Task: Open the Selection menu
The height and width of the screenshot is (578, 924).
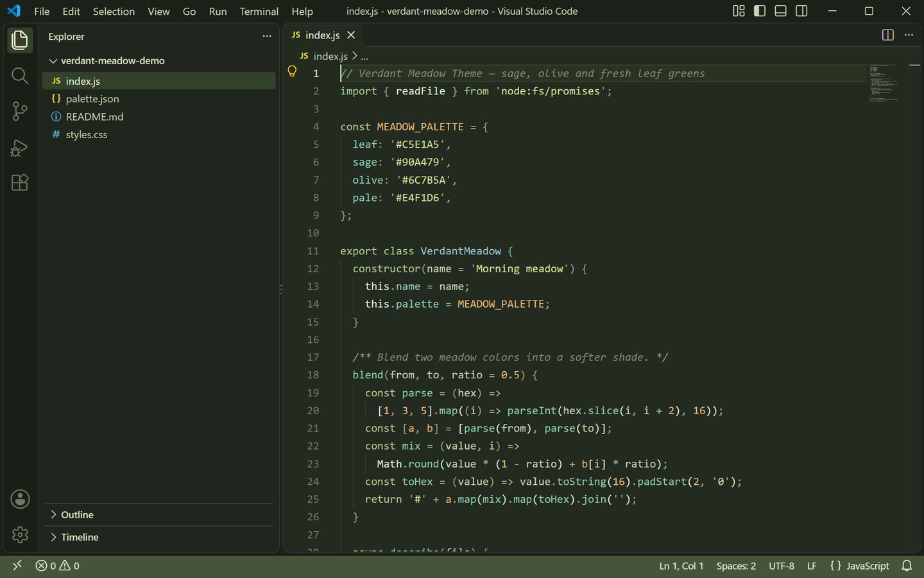Action: tap(114, 12)
